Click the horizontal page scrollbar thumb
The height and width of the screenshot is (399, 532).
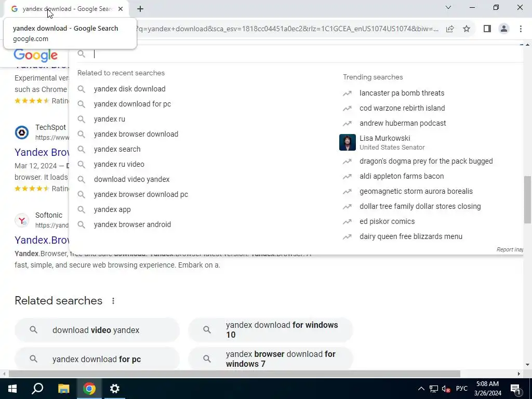coord(234,374)
